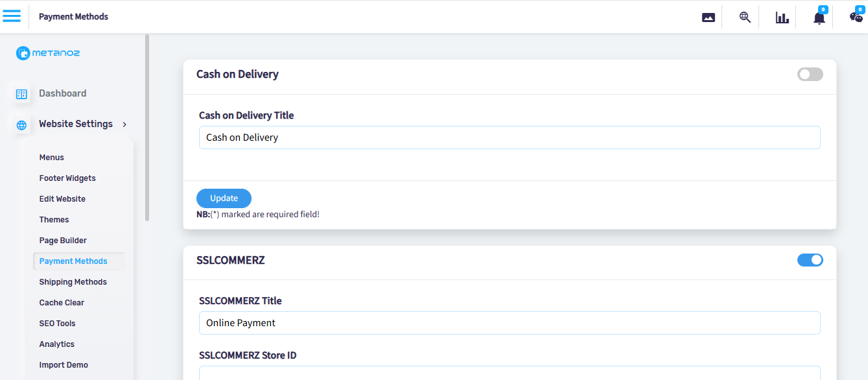The image size is (868, 380).
Task: Open the image gallery icon in header
Action: pos(709,18)
